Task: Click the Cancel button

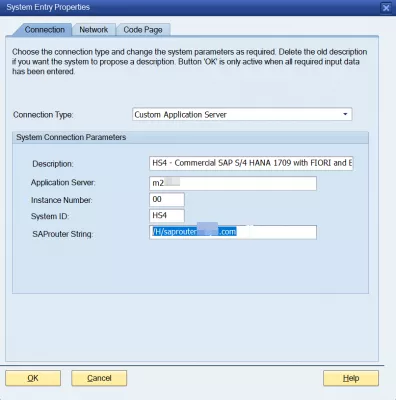Action: point(99,378)
